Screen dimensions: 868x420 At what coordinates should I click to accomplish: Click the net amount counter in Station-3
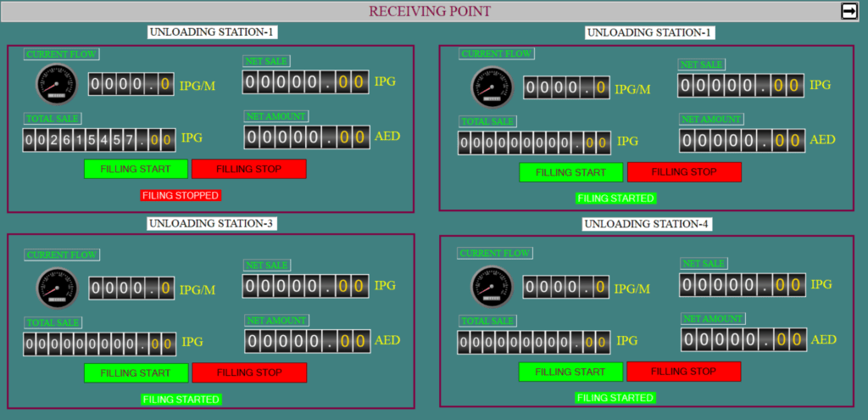pyautogui.click(x=307, y=341)
